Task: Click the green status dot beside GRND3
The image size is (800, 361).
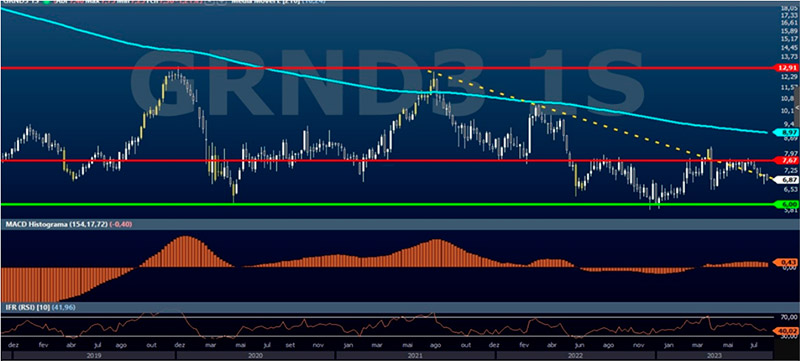Action: click(47, 2)
